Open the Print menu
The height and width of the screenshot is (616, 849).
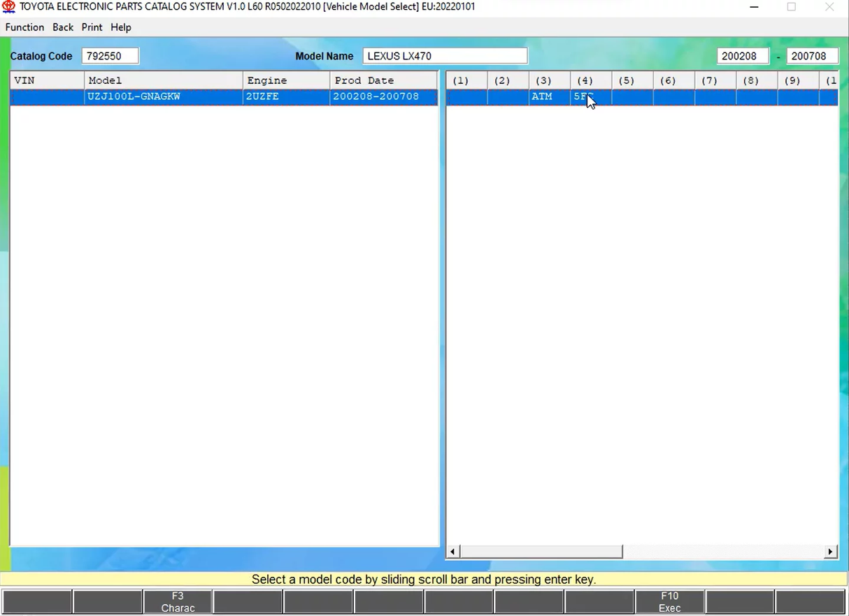[x=92, y=27]
